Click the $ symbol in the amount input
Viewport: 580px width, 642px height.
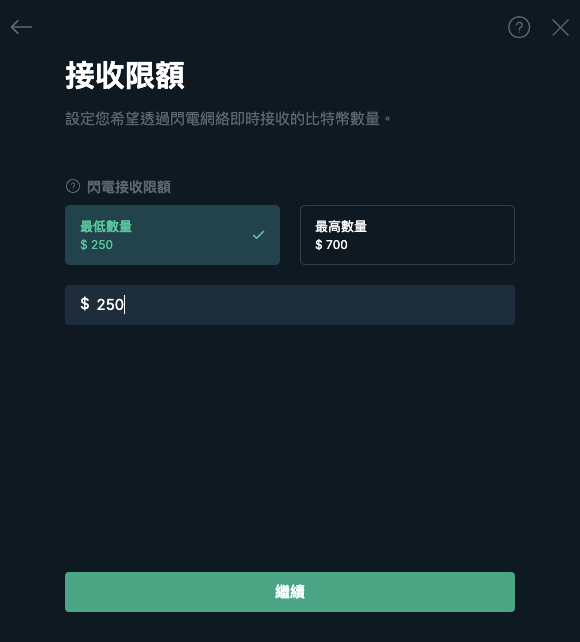click(85, 304)
